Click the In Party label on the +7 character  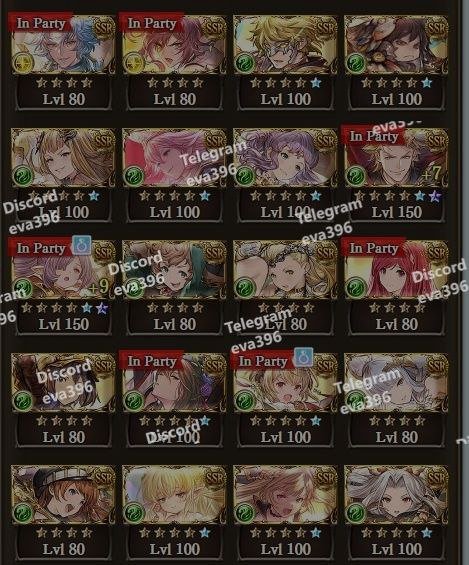(374, 136)
